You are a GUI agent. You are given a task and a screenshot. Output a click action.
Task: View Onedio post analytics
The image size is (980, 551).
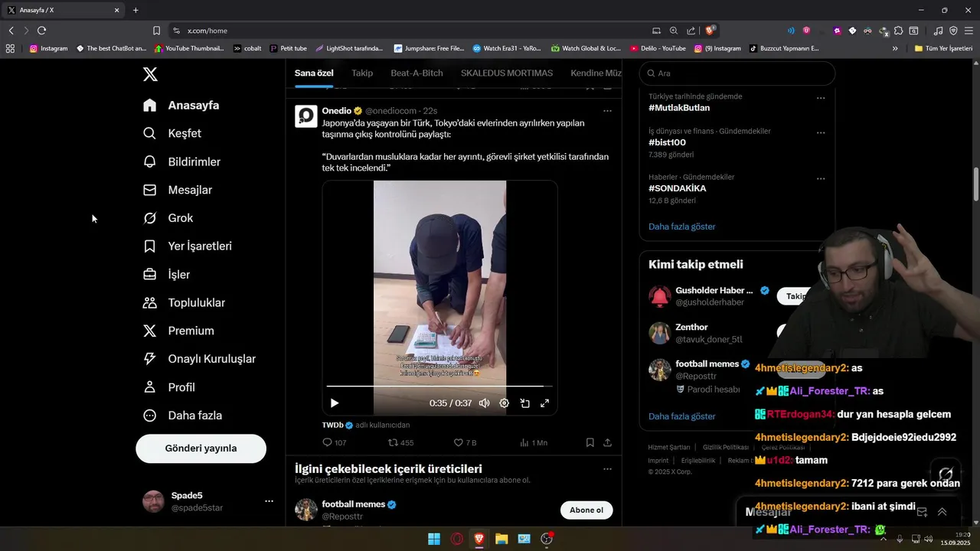tap(533, 442)
